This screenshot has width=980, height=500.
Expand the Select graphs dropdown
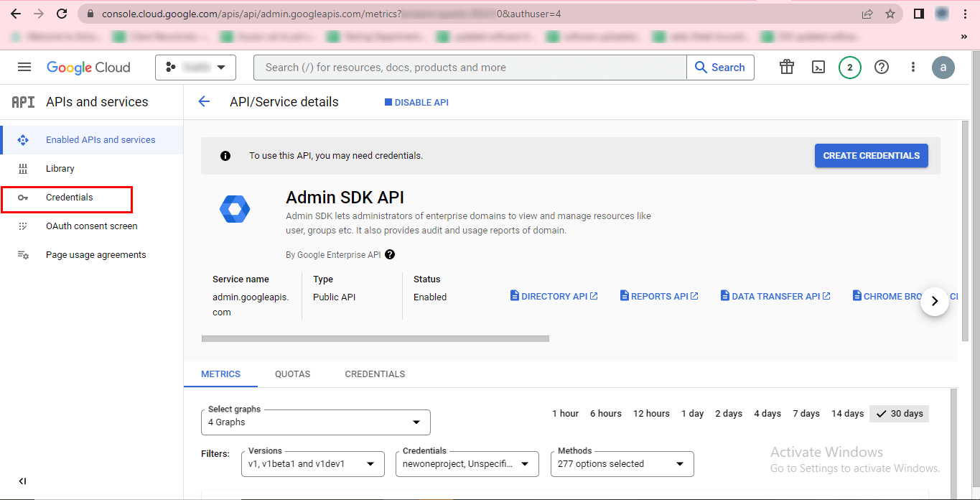pos(316,422)
